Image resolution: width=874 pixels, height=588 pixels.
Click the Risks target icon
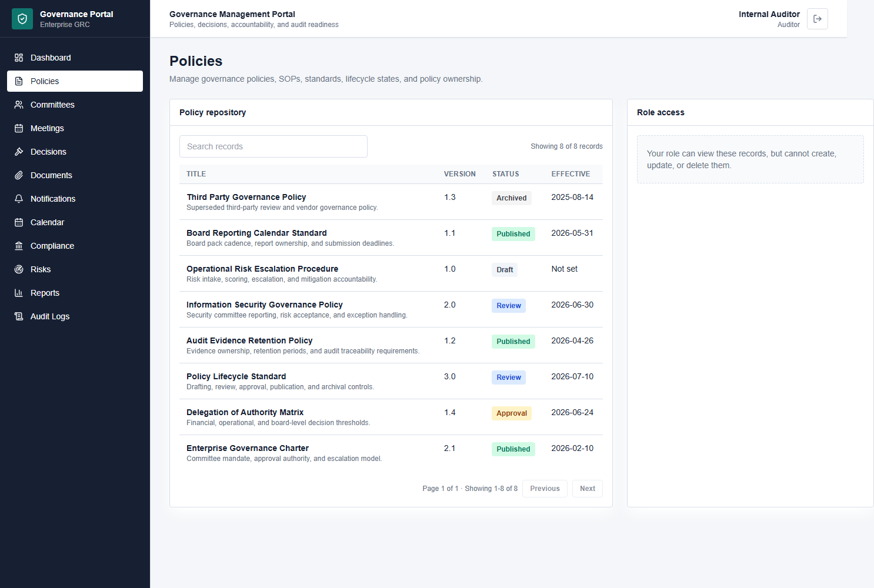tap(19, 269)
